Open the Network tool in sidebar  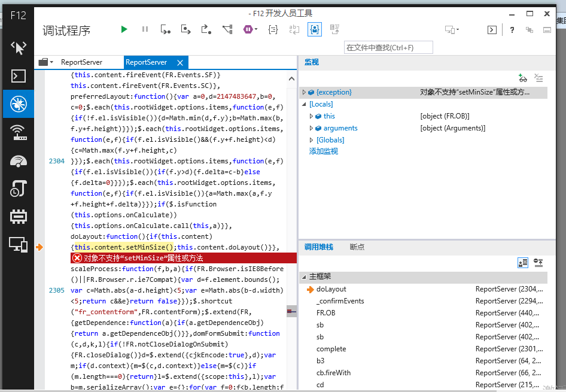click(18, 132)
